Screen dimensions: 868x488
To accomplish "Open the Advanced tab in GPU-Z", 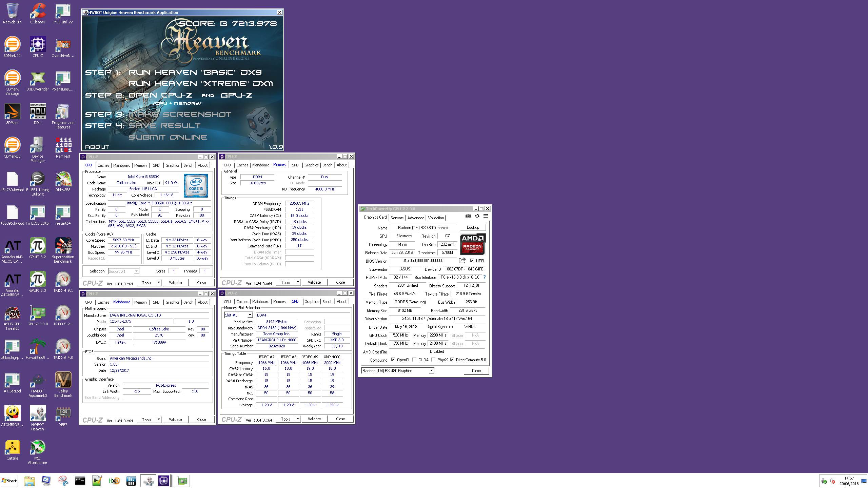I will 416,218.
